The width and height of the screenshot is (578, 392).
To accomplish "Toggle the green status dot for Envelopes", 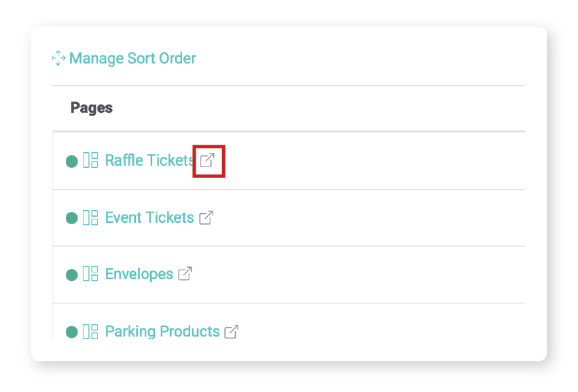I will coord(71,275).
